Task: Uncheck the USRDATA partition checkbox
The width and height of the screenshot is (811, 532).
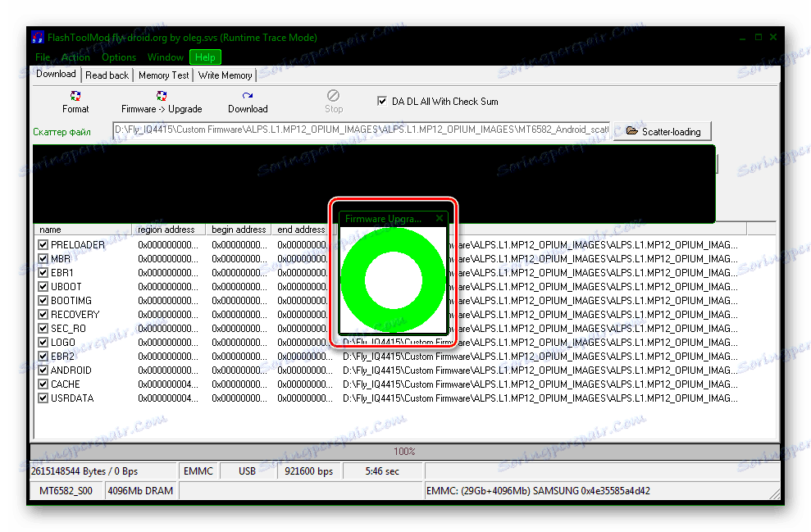Action: [43, 398]
